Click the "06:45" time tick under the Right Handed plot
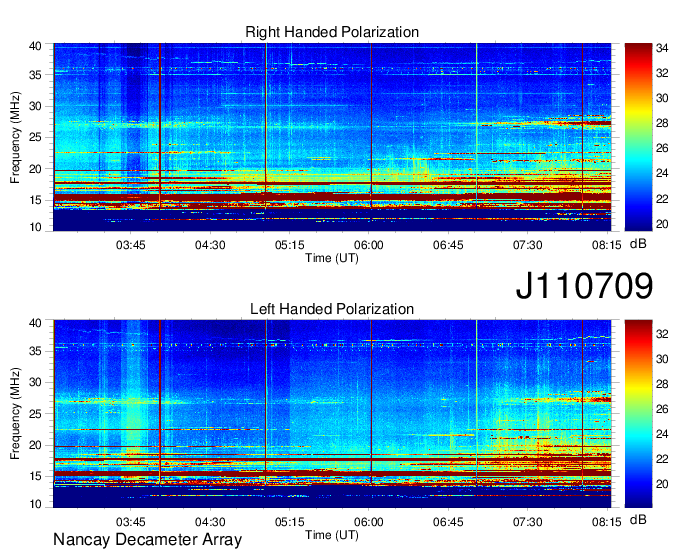Viewport: 680px width, 552px height. [x=448, y=245]
